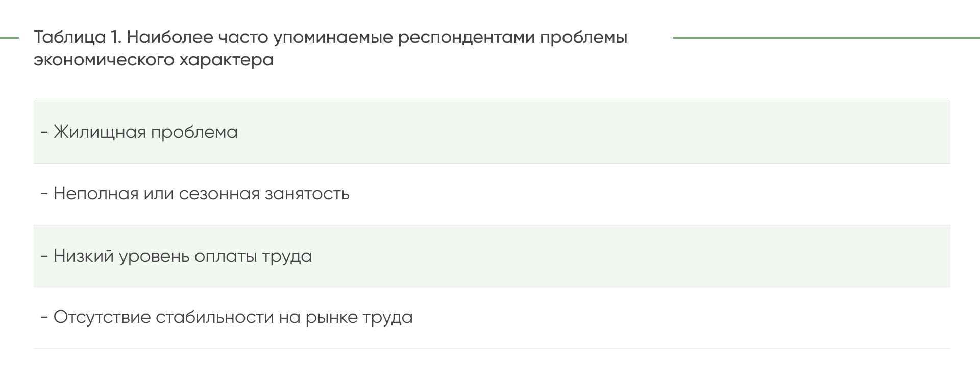Image resolution: width=980 pixels, height=376 pixels.
Task: Click the dash before 'Жилищная проблема'
Action: coord(44,133)
